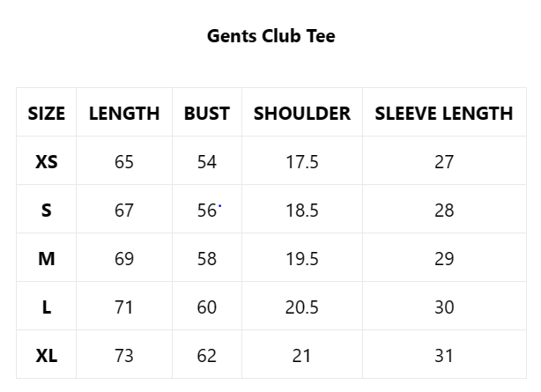
Task: Select the M shoulder value 19.5
Action: 302,259
